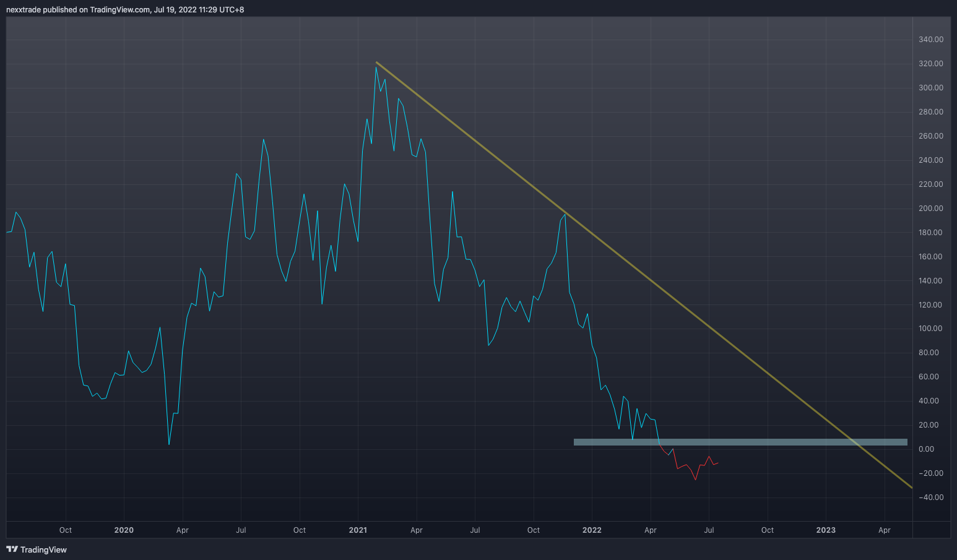Click the 180.00 price axis label

click(931, 233)
